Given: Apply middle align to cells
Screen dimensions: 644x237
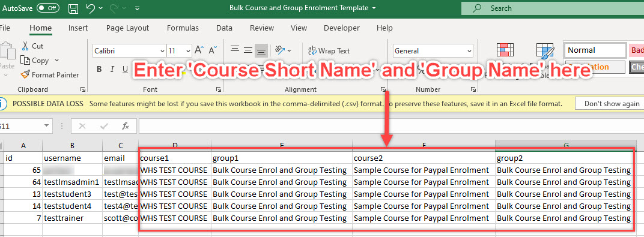Looking at the screenshot, I should [x=248, y=50].
